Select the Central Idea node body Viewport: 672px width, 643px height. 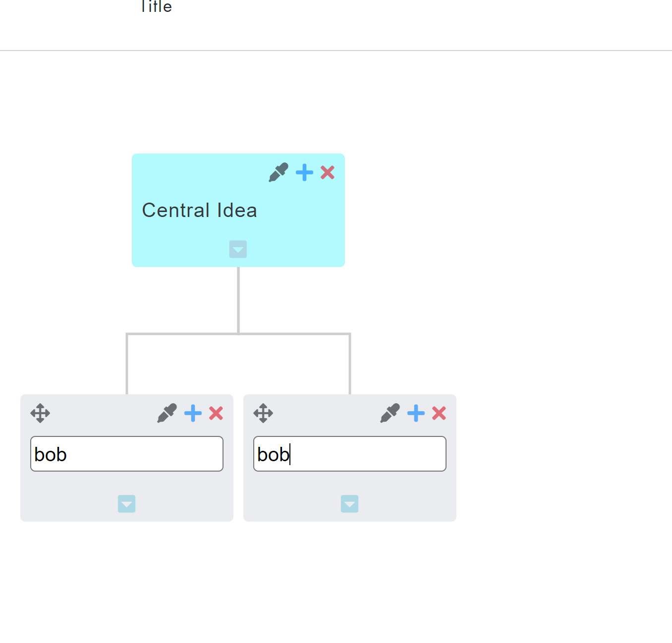tap(199, 210)
